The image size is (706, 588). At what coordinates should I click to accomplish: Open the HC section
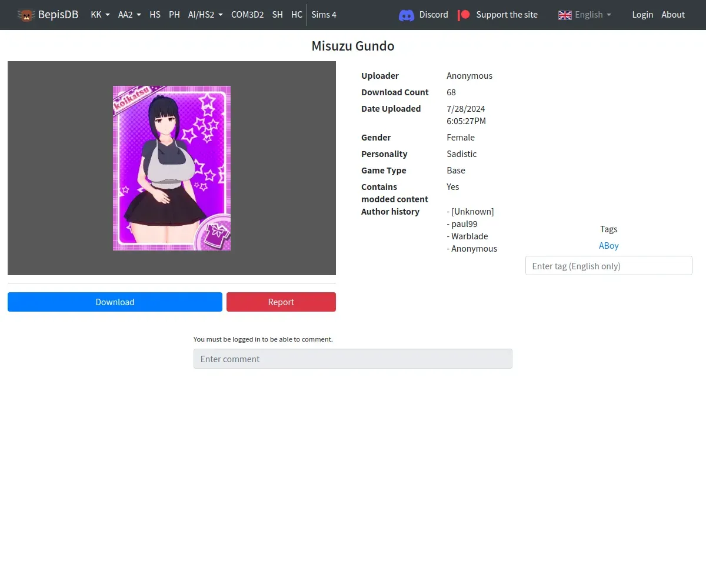[297, 15]
